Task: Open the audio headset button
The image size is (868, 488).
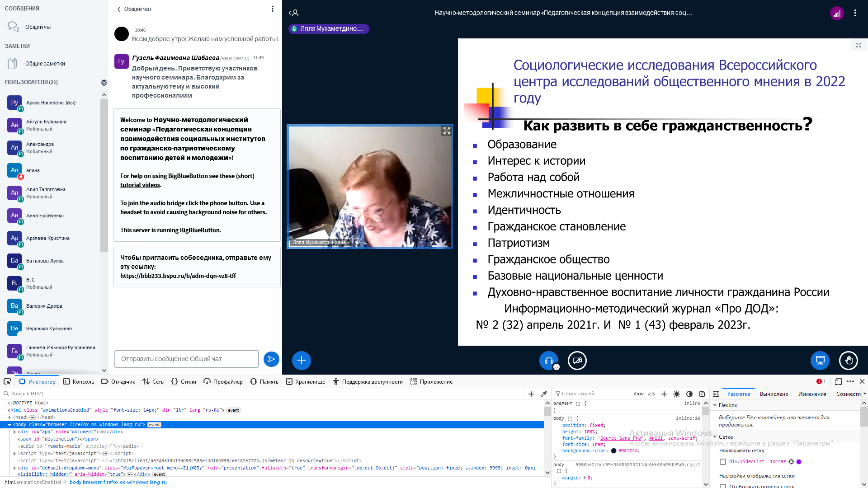Action: (548, 360)
